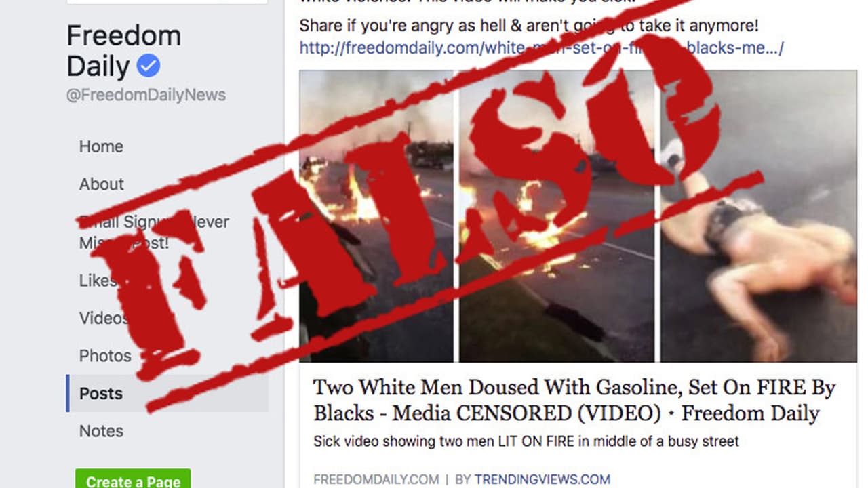Open the Notes section
The height and width of the screenshot is (488, 868).
[x=101, y=431]
